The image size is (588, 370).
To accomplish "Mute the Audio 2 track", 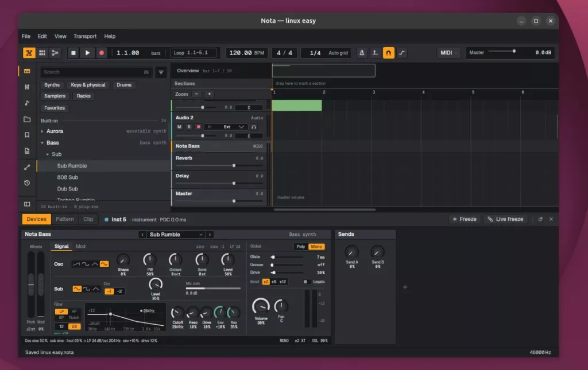I will (x=179, y=127).
